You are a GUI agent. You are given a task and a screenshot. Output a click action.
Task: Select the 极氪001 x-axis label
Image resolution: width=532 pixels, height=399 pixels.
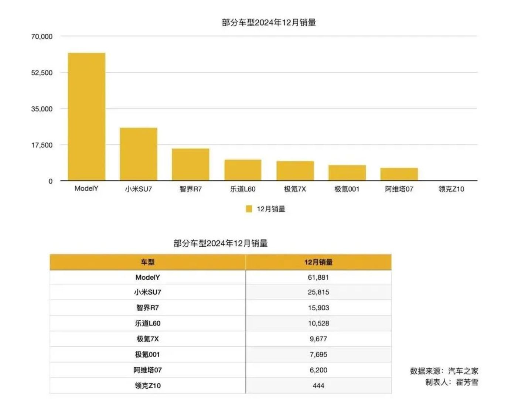coord(347,189)
